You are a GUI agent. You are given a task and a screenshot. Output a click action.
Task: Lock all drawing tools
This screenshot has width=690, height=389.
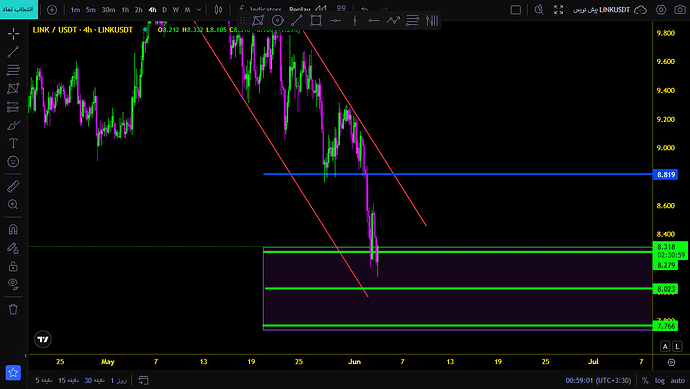pos(13,266)
